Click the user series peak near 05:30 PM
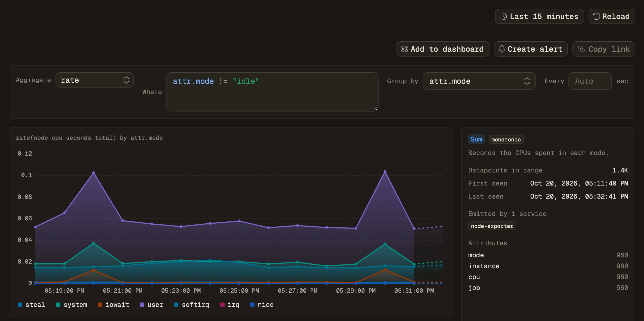The image size is (644, 321). (385, 172)
